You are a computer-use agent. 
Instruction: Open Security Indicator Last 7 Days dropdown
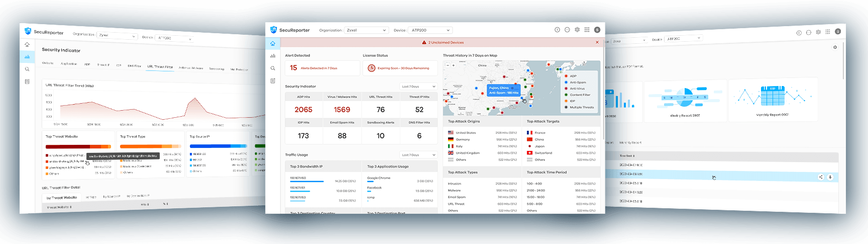tap(418, 87)
